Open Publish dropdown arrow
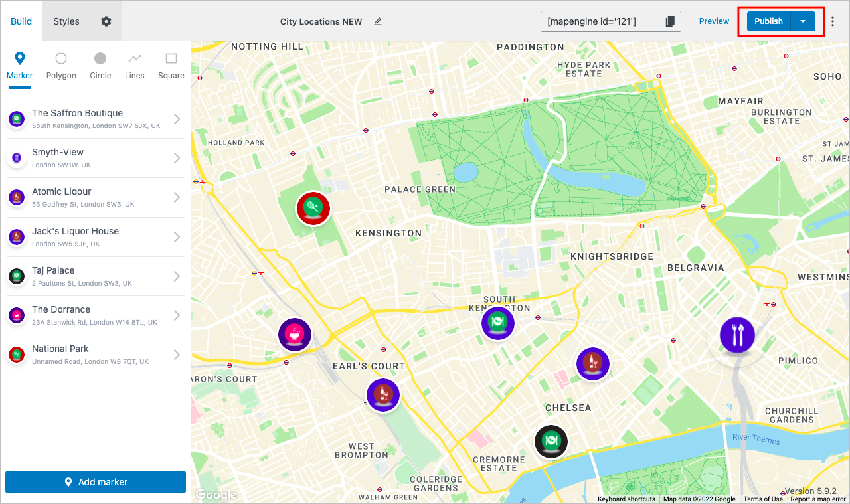850x504 pixels. coord(803,21)
